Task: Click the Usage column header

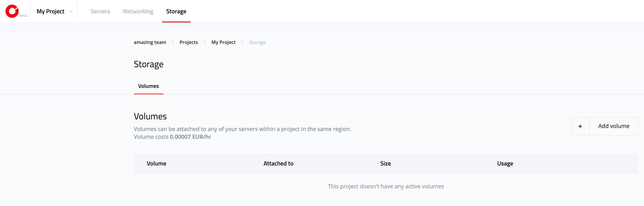Action: [505, 164]
